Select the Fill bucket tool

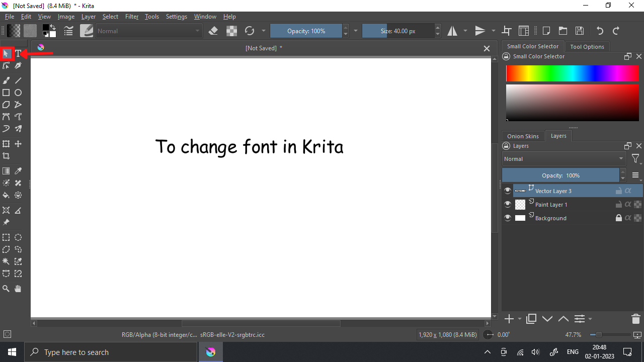click(x=6, y=195)
